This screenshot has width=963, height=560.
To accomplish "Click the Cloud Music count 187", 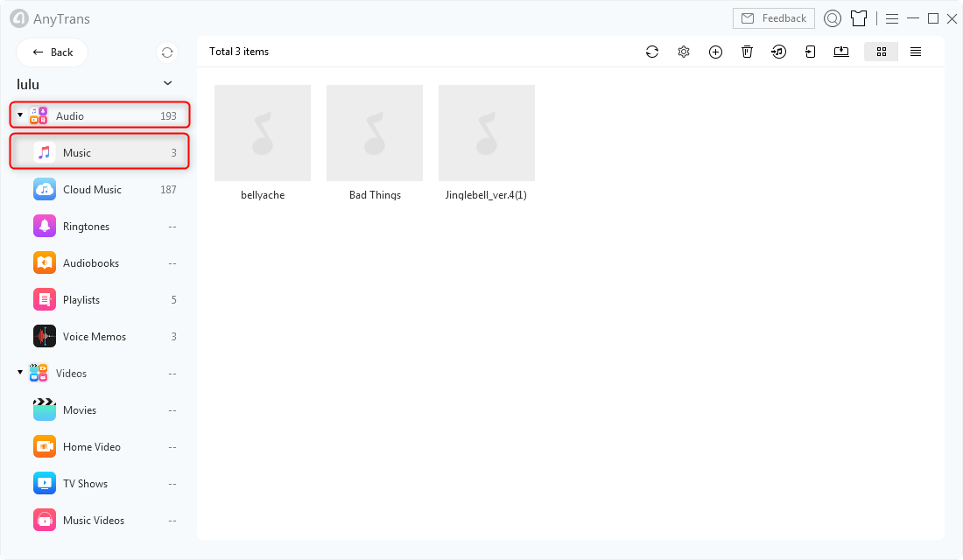I will click(168, 190).
